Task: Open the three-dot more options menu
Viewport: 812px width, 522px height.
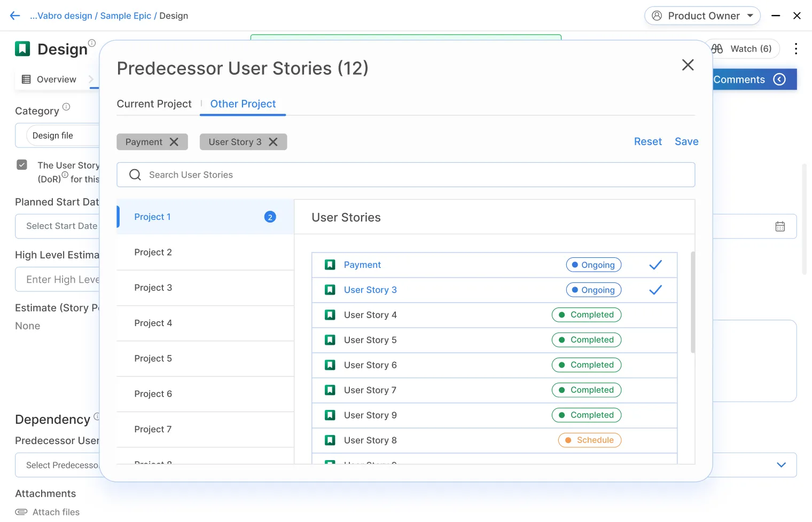Action: (795, 49)
